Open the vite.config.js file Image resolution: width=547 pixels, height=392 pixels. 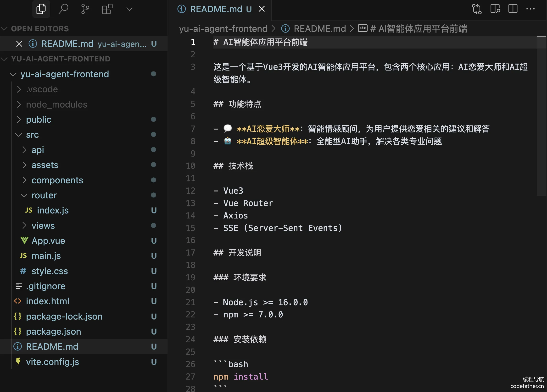click(84, 362)
